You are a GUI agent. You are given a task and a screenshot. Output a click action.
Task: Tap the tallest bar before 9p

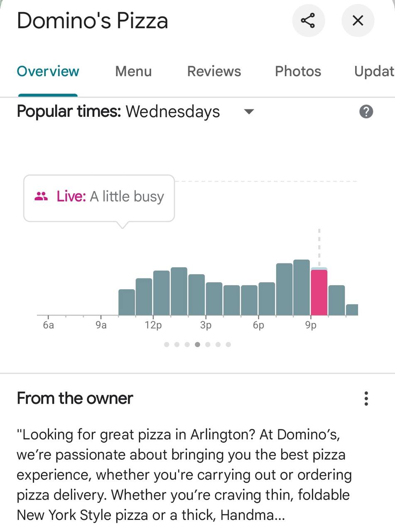tap(302, 288)
